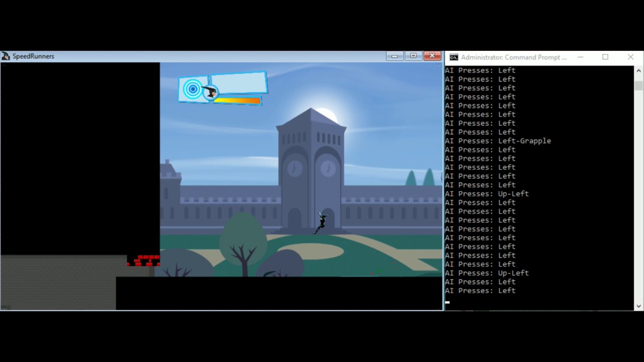Screen dimensions: 644x362
Task: Maximize the Command Prompt window
Action: (605, 57)
